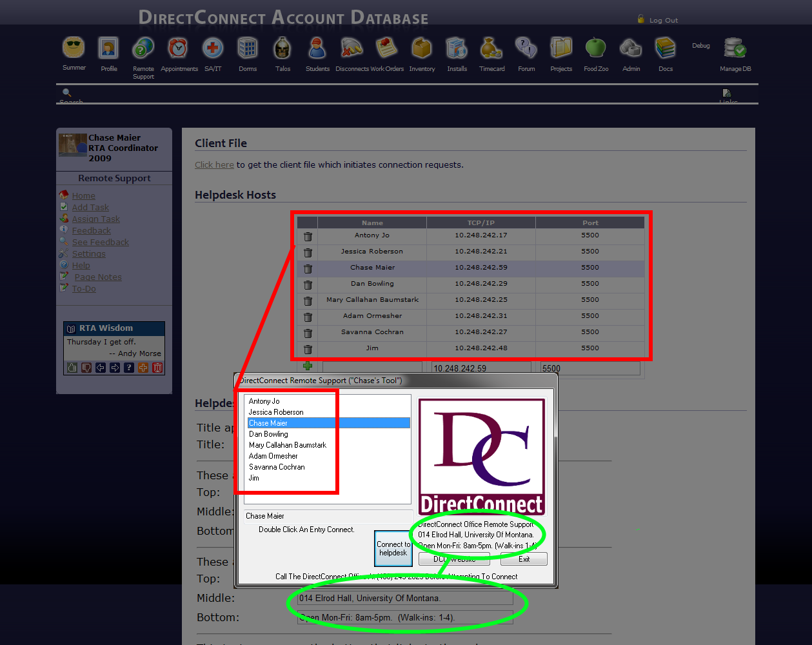The width and height of the screenshot is (812, 645).
Task: Click the new host port field 5500
Action: pos(590,368)
